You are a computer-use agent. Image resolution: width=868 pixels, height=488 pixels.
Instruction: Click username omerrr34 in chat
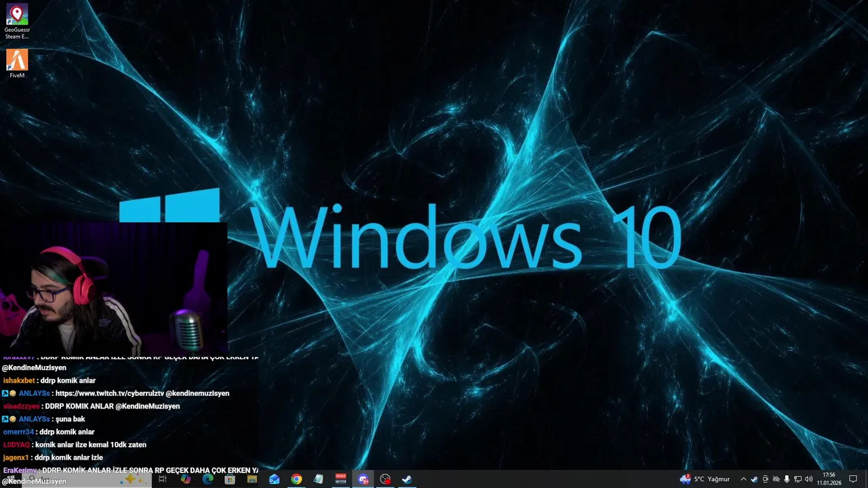click(18, 432)
